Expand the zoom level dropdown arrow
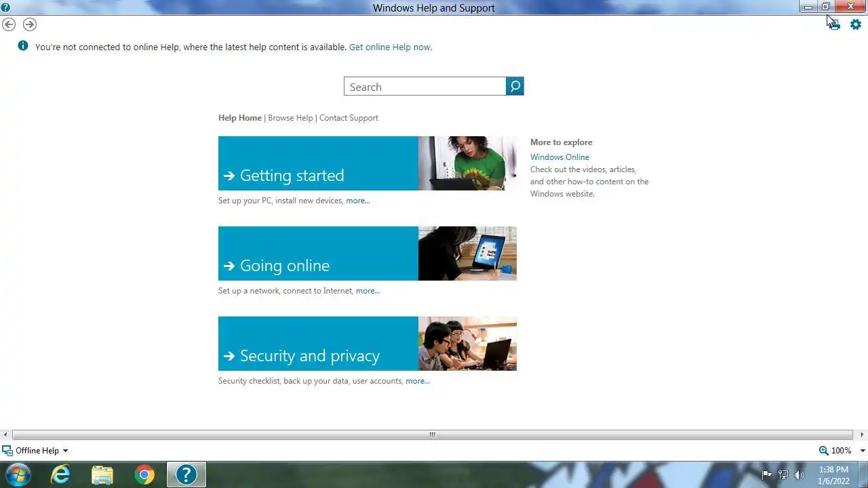 tap(863, 451)
